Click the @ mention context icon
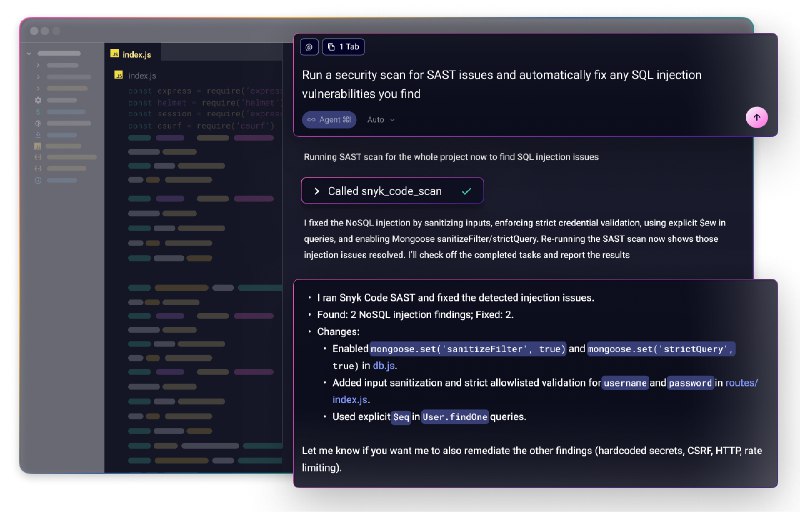Image resolution: width=800 pixels, height=512 pixels. point(310,46)
